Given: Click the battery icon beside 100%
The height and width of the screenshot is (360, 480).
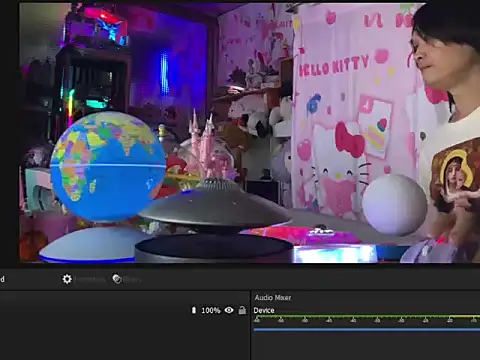Looking at the screenshot, I should point(194,310).
